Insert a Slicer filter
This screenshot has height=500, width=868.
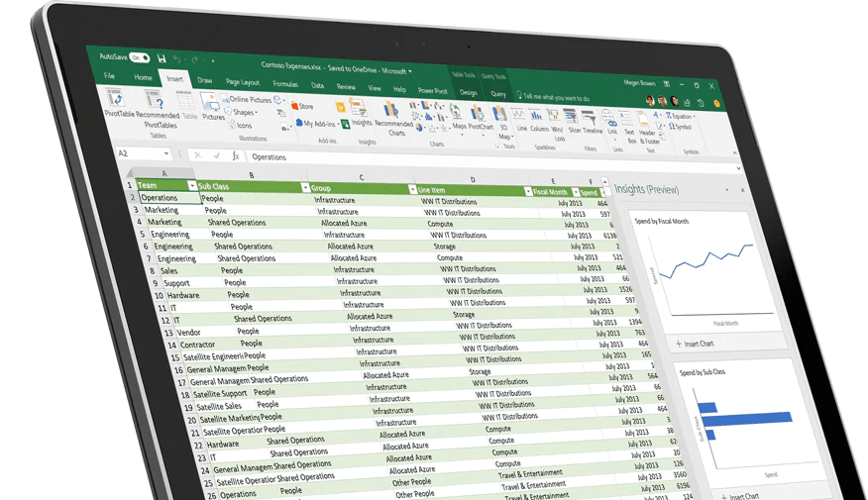tap(575, 117)
